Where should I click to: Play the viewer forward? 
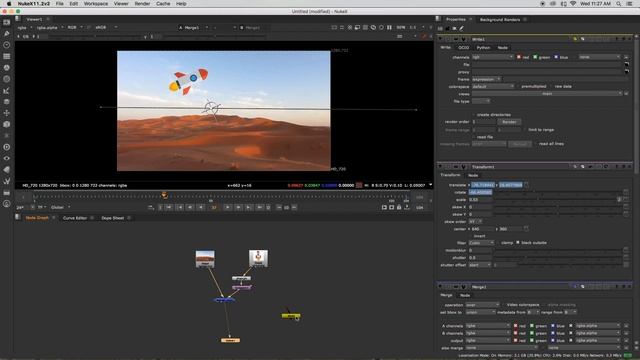[x=228, y=207]
